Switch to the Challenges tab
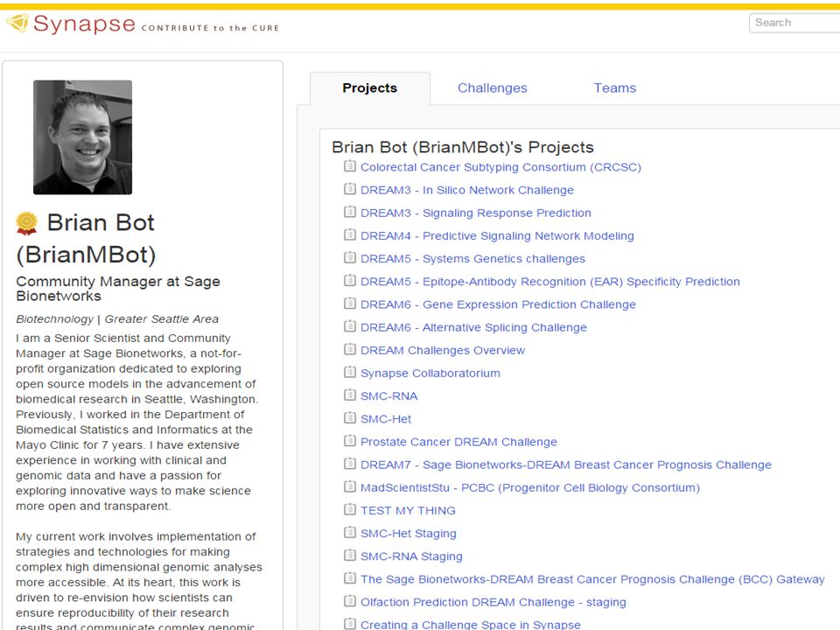Screen dimensions: 840x630 [493, 88]
